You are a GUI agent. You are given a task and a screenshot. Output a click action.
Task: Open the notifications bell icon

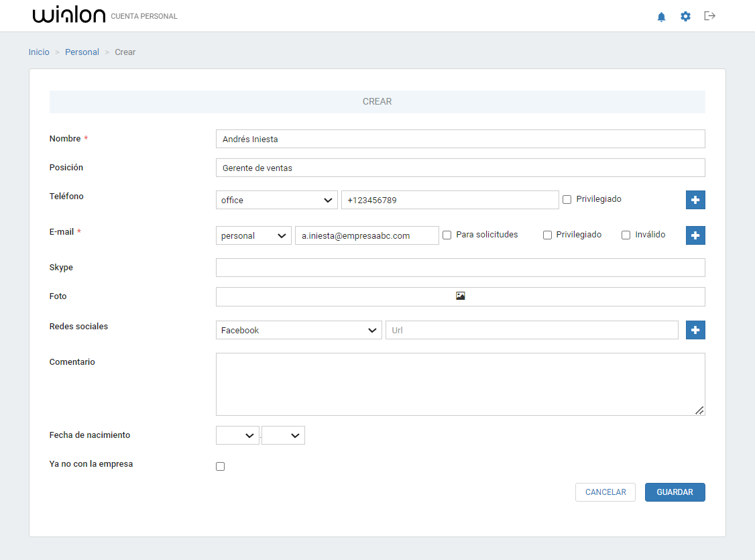pyautogui.click(x=661, y=17)
